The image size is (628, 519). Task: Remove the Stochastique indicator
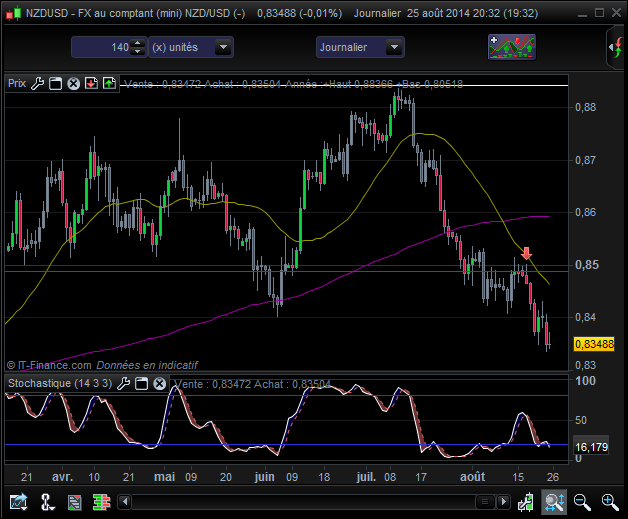pos(159,384)
